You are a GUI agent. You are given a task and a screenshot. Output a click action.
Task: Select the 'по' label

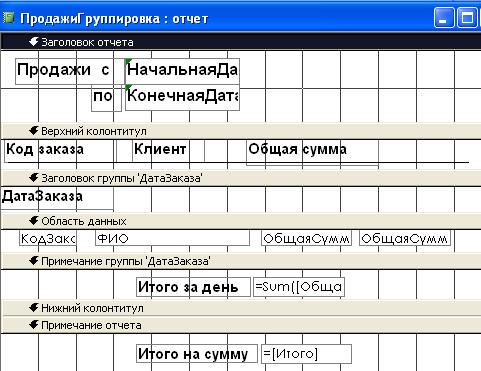(x=106, y=98)
